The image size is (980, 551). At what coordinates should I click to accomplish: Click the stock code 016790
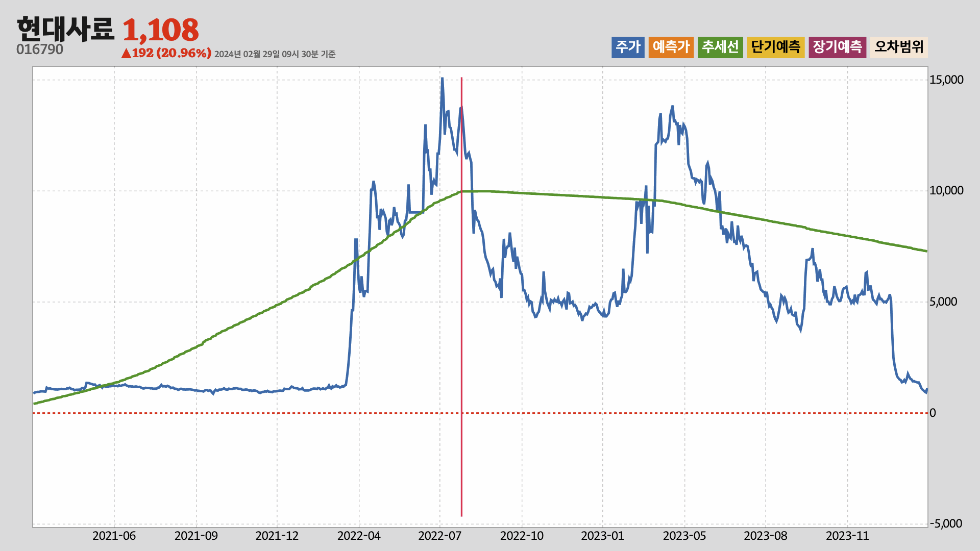pos(40,49)
